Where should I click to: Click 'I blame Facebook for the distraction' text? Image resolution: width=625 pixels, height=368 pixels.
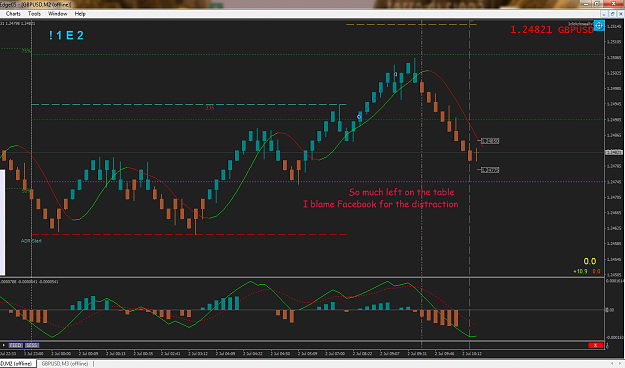(x=381, y=204)
